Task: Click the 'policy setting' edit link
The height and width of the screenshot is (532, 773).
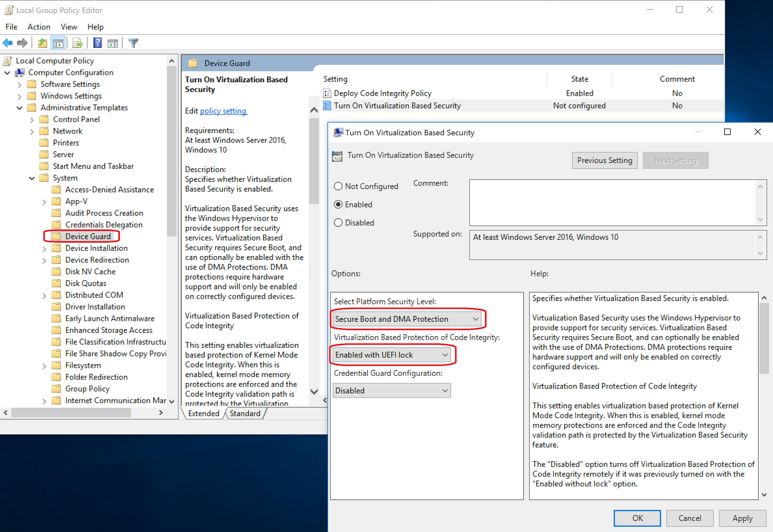Action: (x=223, y=111)
